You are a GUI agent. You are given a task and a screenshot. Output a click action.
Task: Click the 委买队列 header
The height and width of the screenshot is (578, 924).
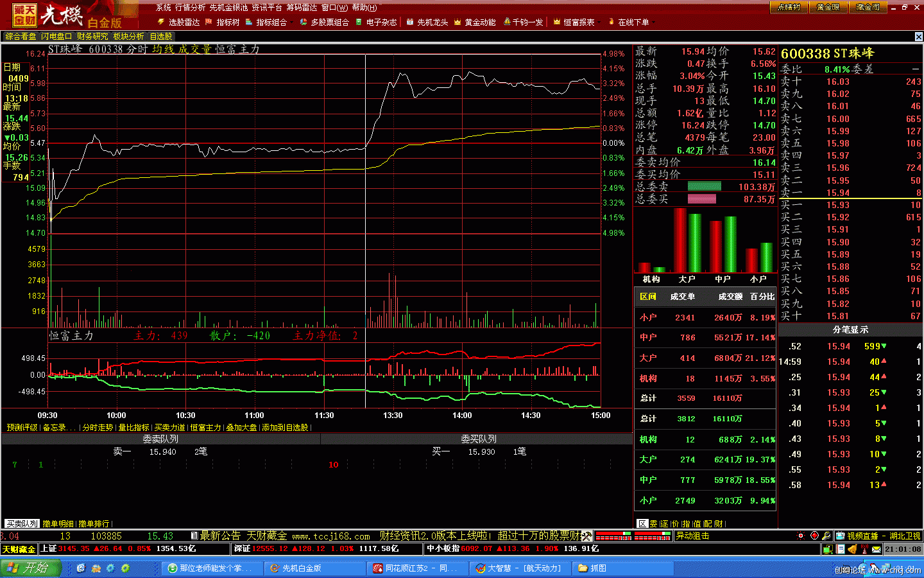(x=478, y=439)
